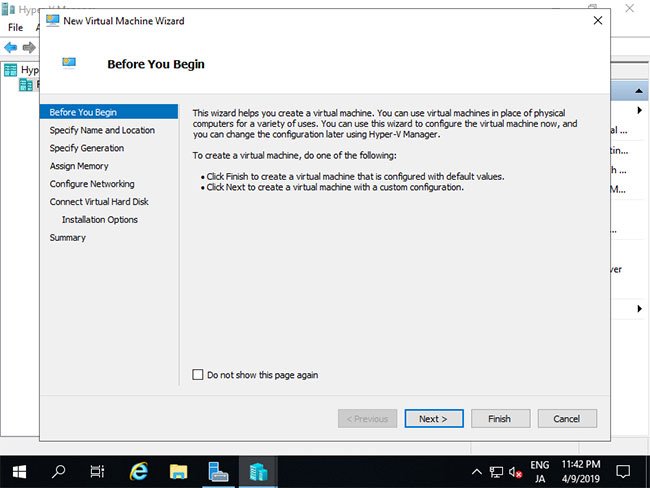Open the clock showing 11:42 PM
This screenshot has width=650, height=488.
[581, 472]
